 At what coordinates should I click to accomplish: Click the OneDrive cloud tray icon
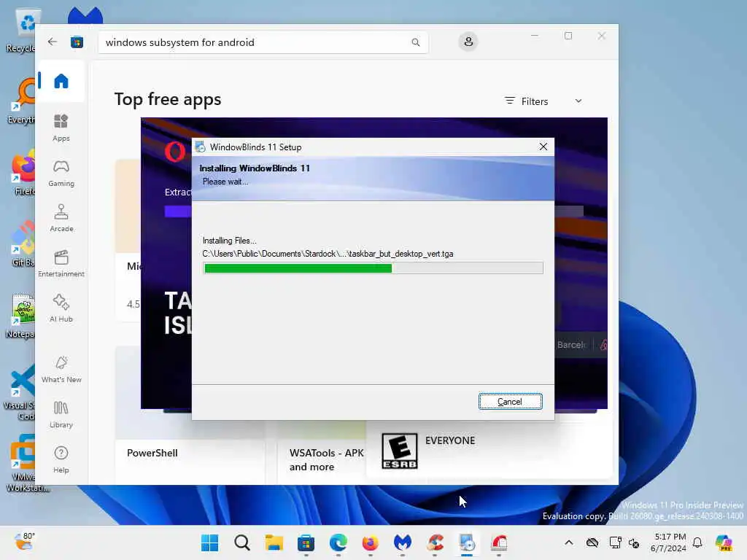592,542
